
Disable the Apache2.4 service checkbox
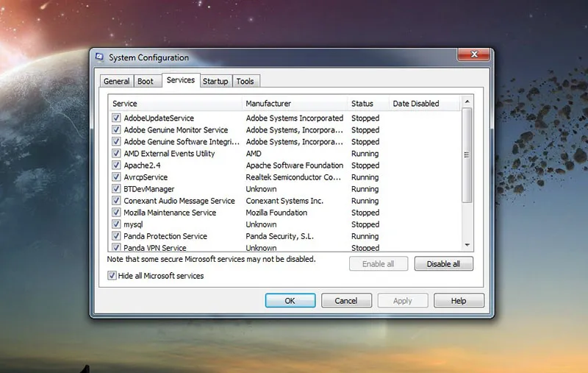(x=116, y=166)
